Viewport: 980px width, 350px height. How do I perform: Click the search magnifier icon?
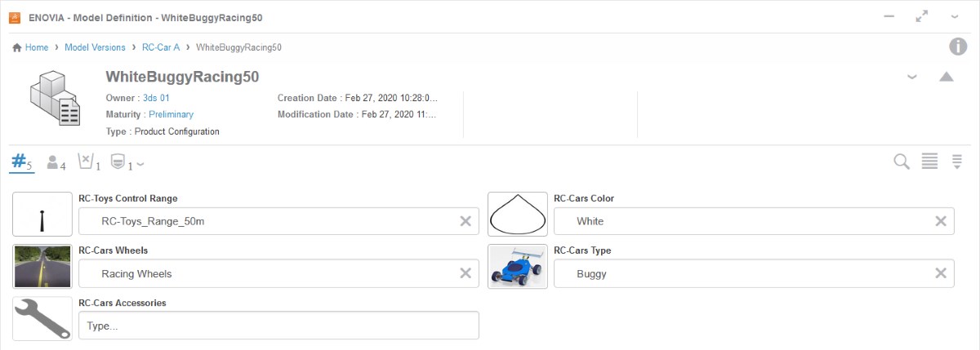click(902, 162)
